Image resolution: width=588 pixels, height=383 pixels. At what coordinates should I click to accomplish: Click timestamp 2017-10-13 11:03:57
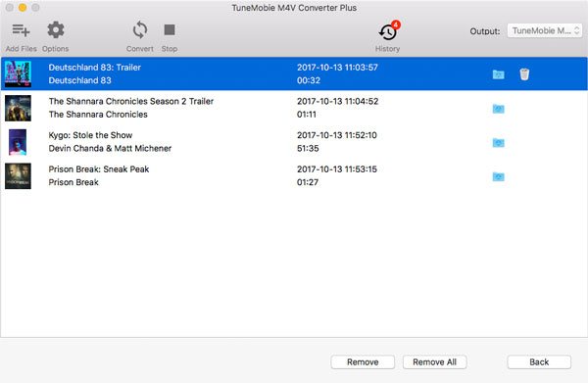click(337, 68)
